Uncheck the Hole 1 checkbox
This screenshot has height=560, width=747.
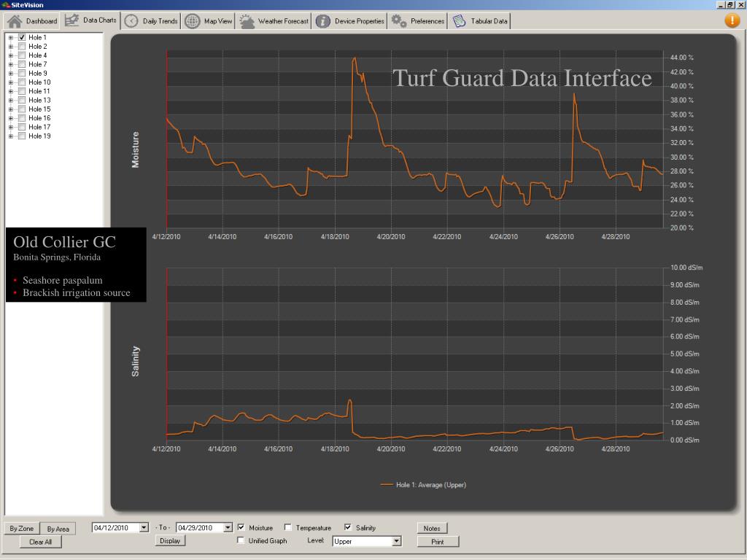pos(22,37)
